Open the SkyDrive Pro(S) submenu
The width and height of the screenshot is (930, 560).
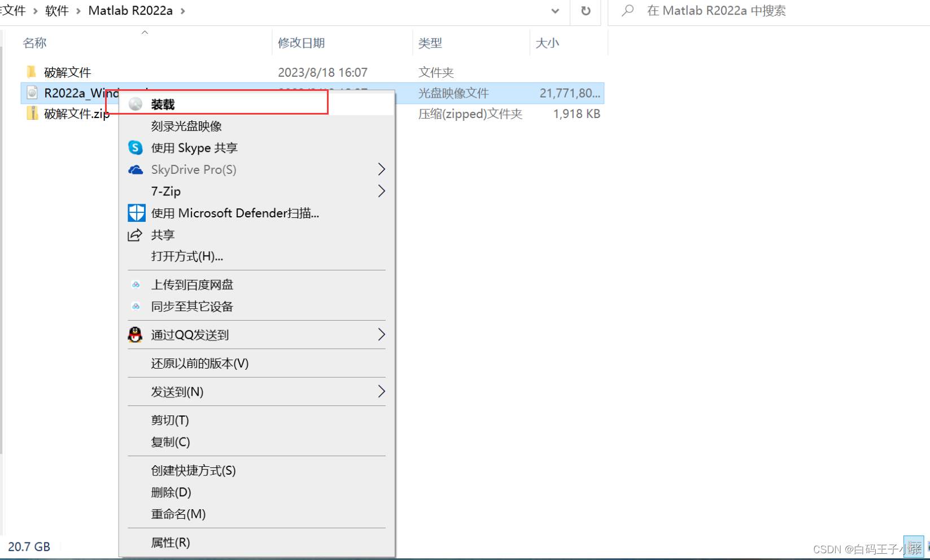tap(194, 169)
